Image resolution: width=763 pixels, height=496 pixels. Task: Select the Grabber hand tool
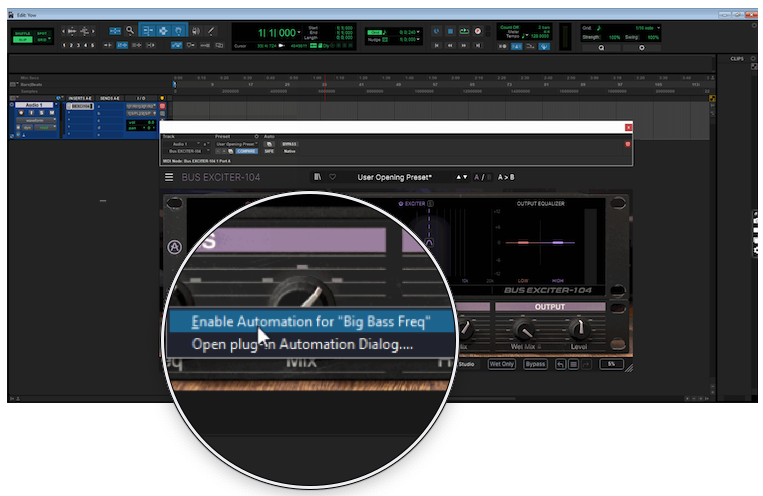[179, 31]
